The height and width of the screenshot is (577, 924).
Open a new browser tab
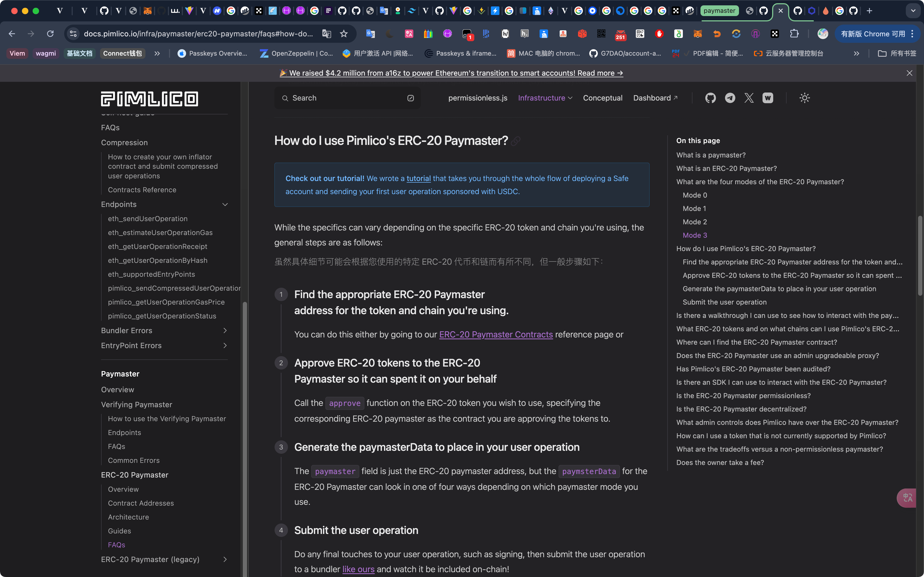(869, 11)
